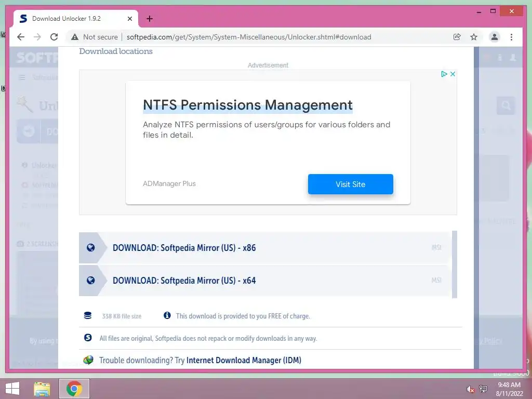Click the Download locations heading
Image resolution: width=532 pixels, height=399 pixels.
pos(116,51)
